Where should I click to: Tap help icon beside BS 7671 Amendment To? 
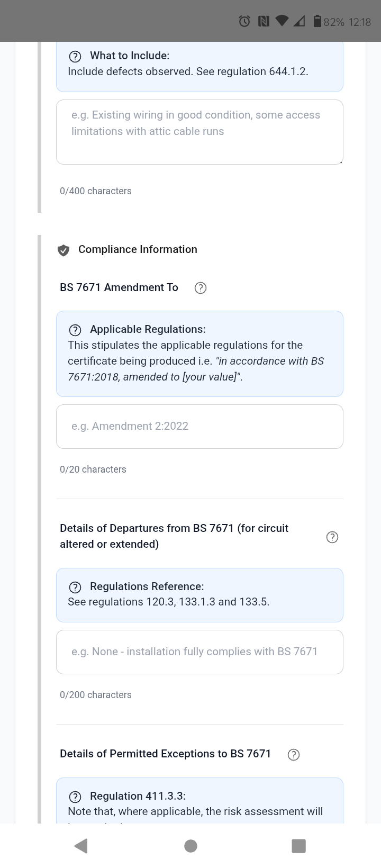click(x=201, y=288)
